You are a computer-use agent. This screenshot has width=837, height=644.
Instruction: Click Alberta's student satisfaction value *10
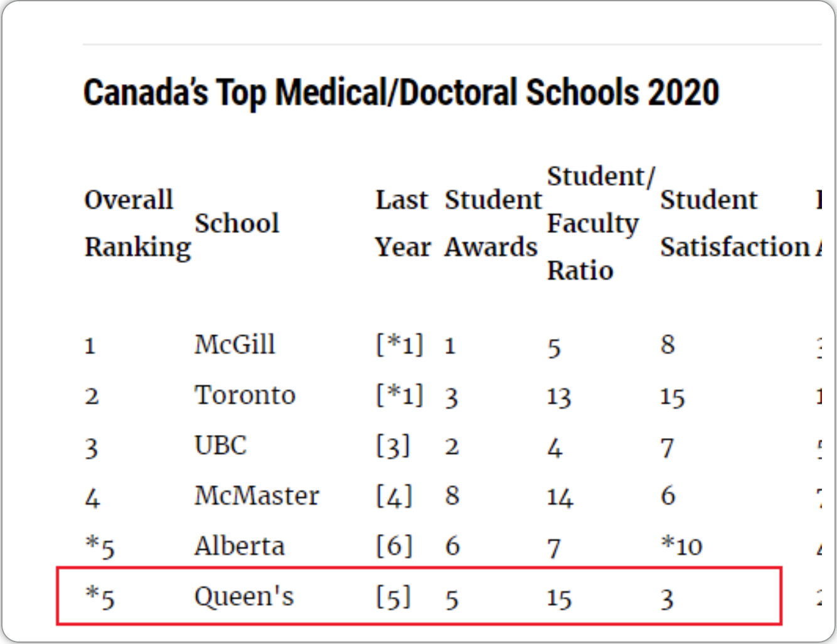click(681, 546)
